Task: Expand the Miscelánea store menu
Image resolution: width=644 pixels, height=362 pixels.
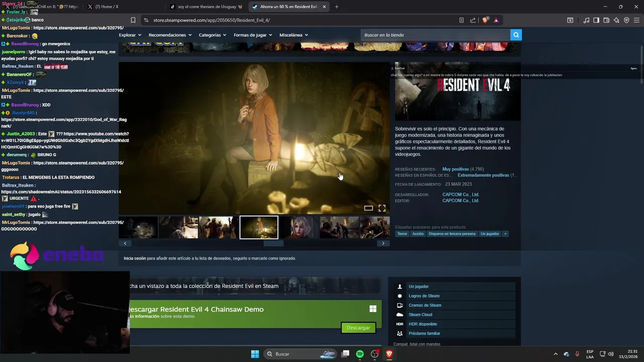Action: point(294,35)
